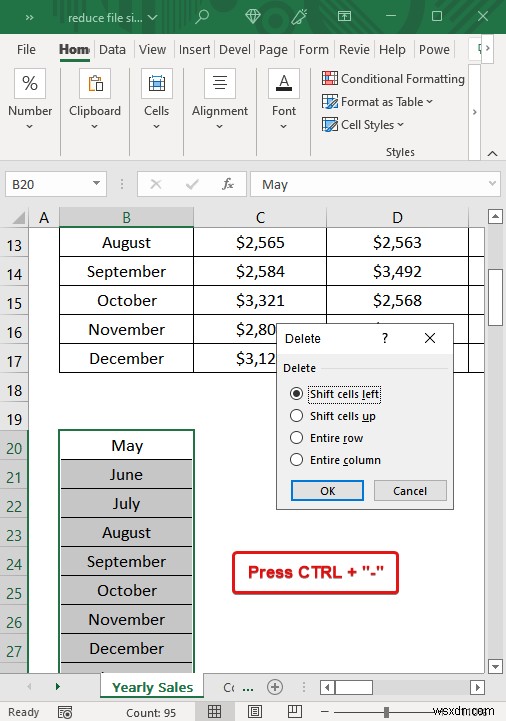Show more sheet tabs ellipsis
Viewport: 506px width, 721px height.
248,688
